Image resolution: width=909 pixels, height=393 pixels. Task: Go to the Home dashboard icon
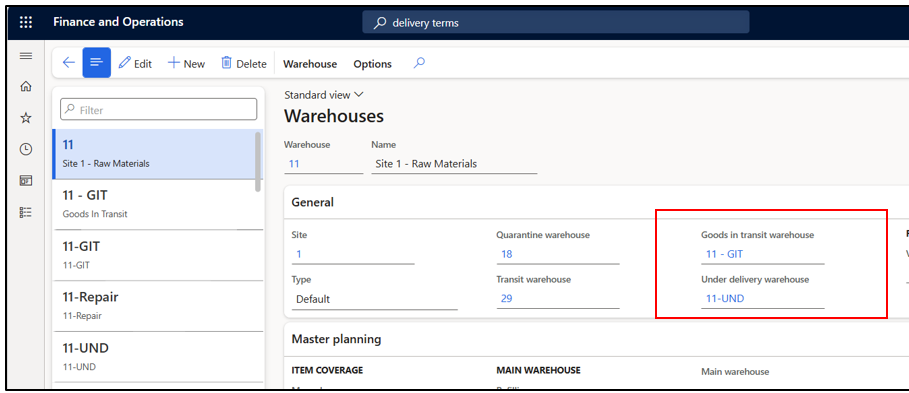(26, 87)
